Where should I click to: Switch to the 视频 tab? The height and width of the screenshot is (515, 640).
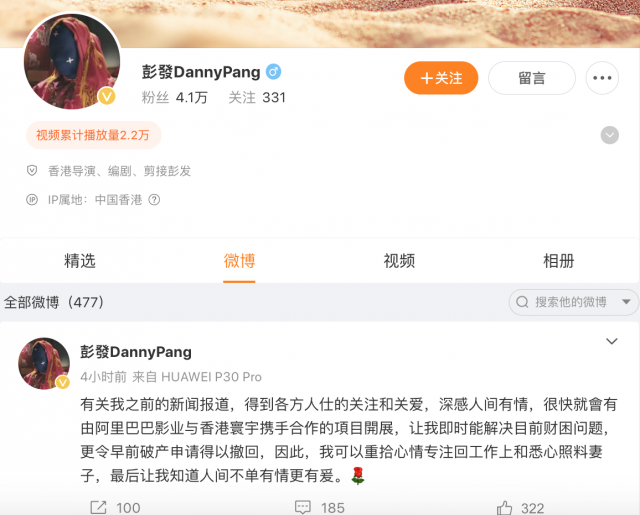click(399, 261)
